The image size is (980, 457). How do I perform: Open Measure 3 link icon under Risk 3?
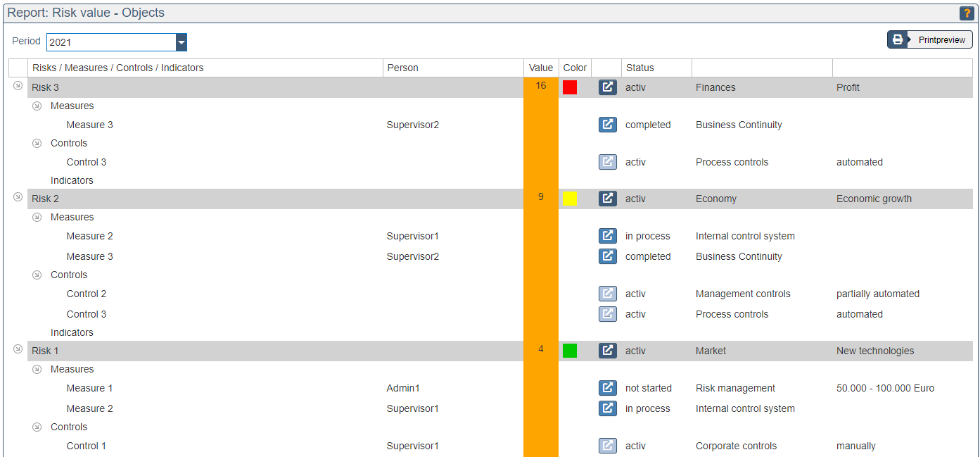[x=607, y=125]
